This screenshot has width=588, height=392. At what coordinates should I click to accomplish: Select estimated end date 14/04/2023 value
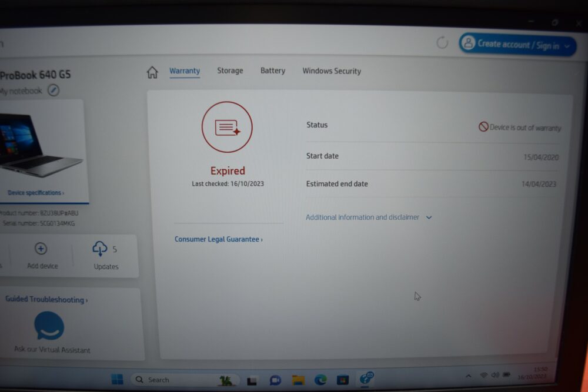pyautogui.click(x=539, y=184)
